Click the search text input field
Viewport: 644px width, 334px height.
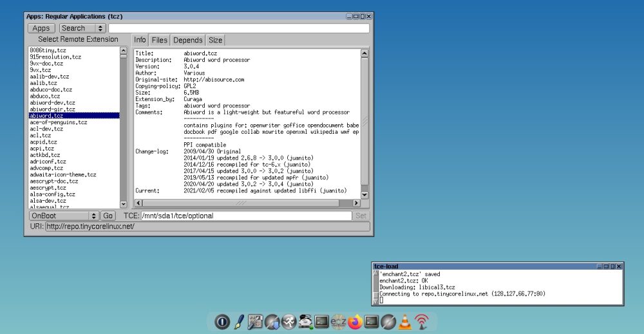(239, 28)
